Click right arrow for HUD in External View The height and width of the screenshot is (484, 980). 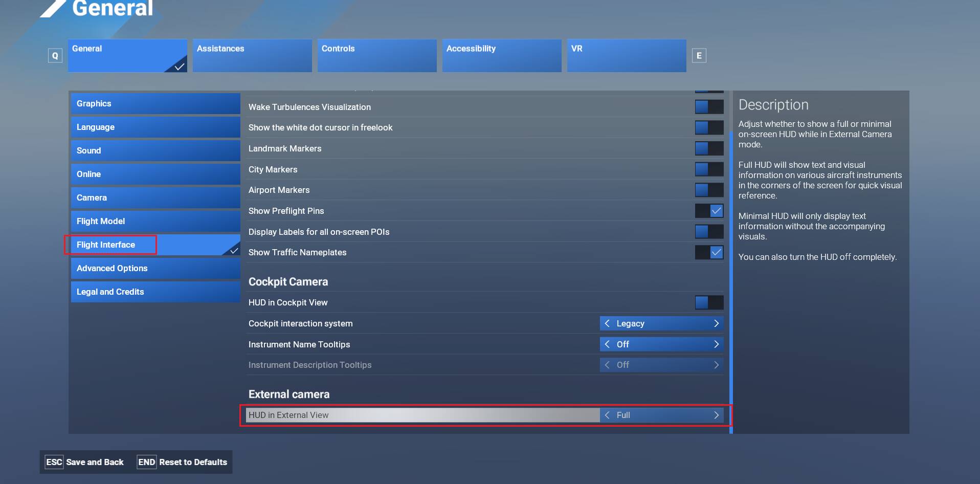[716, 415]
